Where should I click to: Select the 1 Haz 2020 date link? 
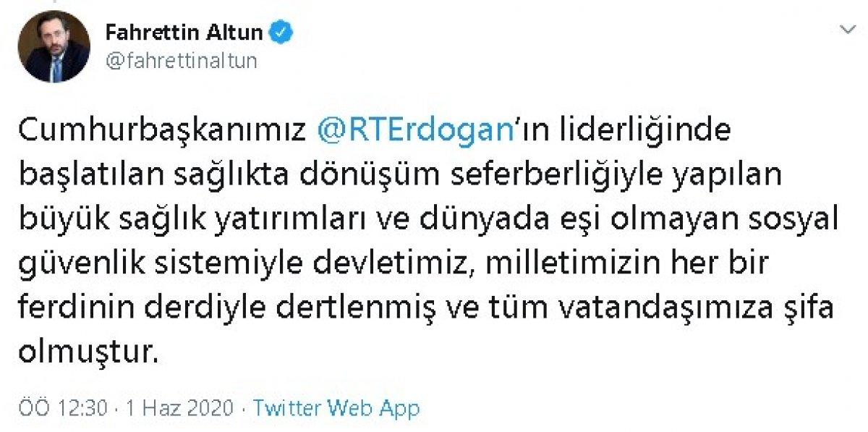click(x=178, y=407)
